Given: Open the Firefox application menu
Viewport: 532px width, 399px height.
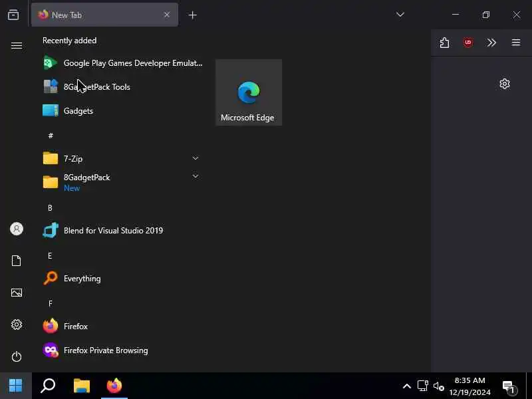Looking at the screenshot, I should (516, 43).
